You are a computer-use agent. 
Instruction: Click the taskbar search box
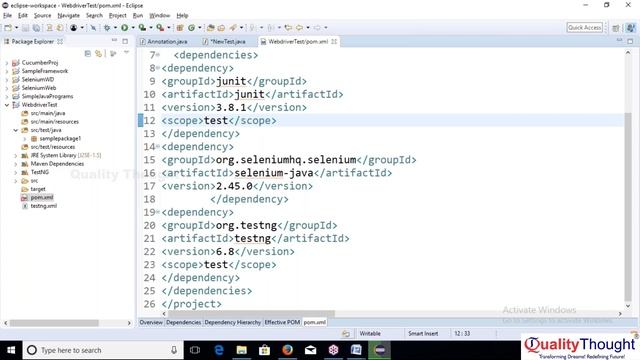(103, 350)
